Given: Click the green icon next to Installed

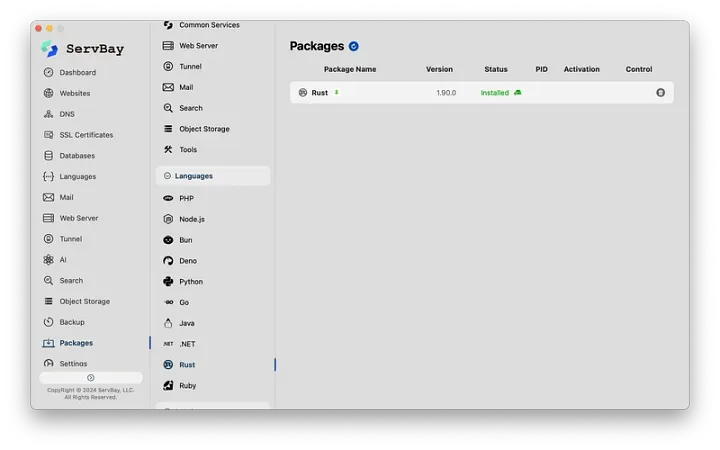Looking at the screenshot, I should pos(518,93).
